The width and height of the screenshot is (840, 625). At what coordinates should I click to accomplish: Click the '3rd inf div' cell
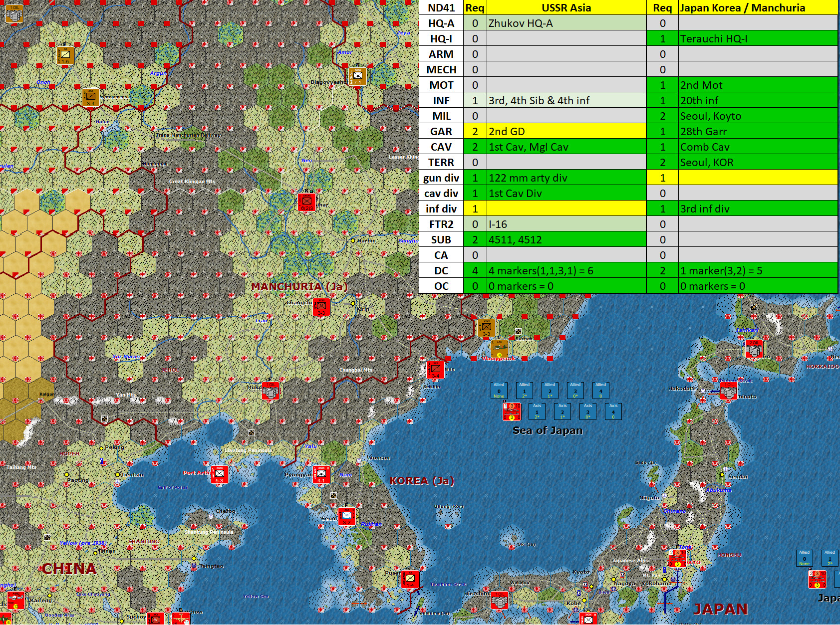coord(758,208)
